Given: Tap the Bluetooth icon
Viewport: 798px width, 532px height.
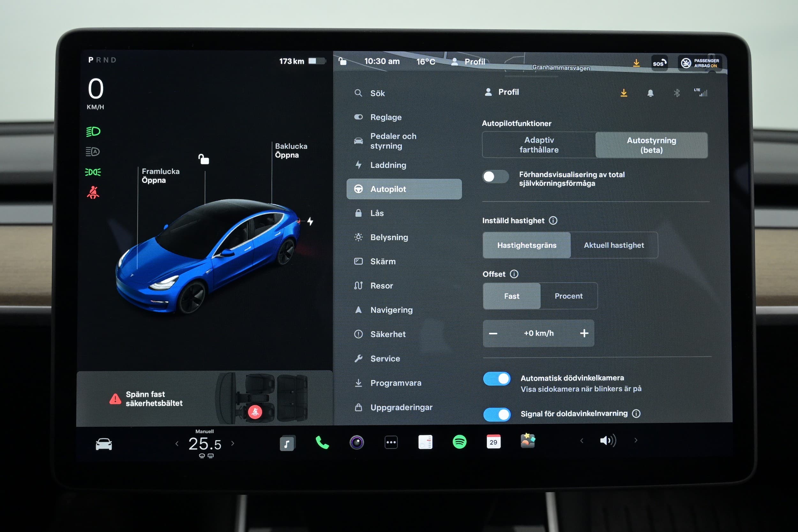Looking at the screenshot, I should point(677,93).
